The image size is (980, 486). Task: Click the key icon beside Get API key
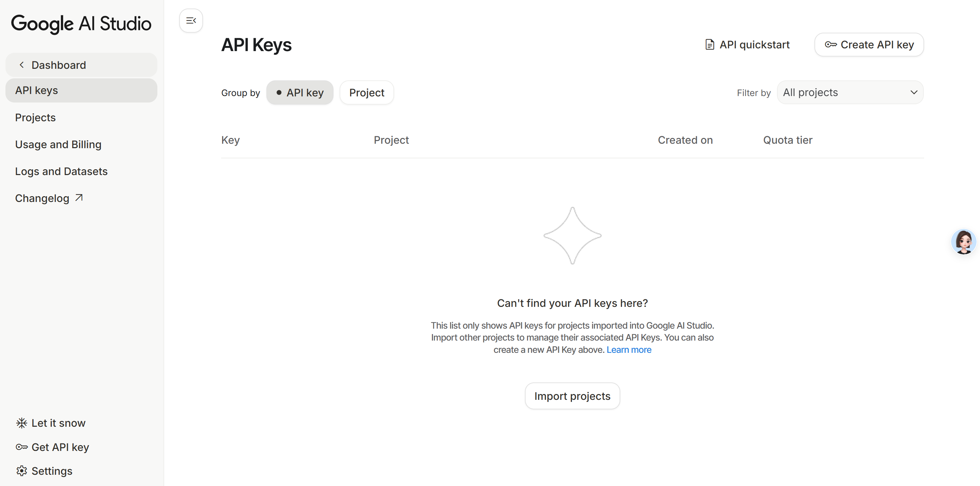click(22, 447)
